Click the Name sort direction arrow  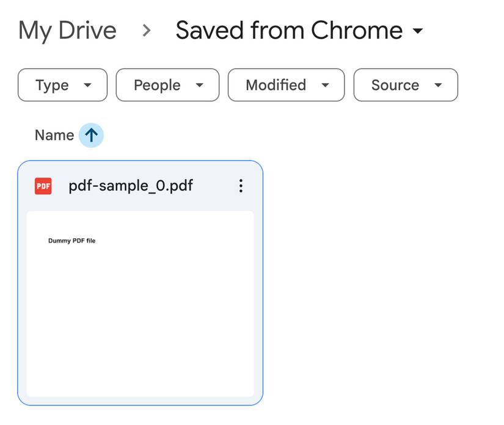tap(90, 135)
